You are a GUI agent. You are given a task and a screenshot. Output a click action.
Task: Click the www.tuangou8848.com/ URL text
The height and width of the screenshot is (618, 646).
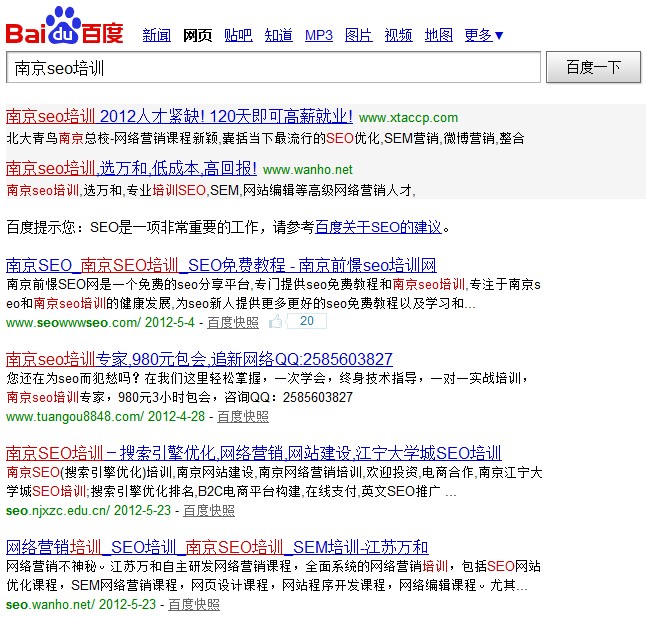[75, 417]
